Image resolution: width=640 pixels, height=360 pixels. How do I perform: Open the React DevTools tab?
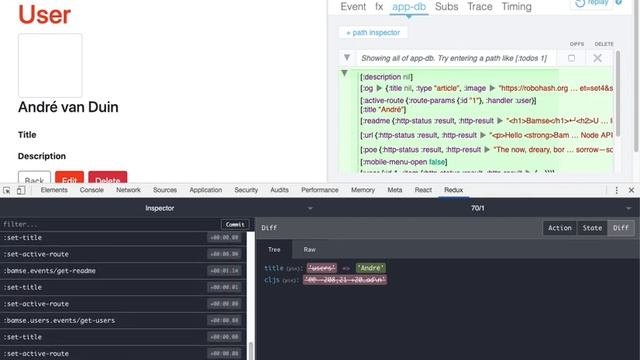tap(423, 190)
